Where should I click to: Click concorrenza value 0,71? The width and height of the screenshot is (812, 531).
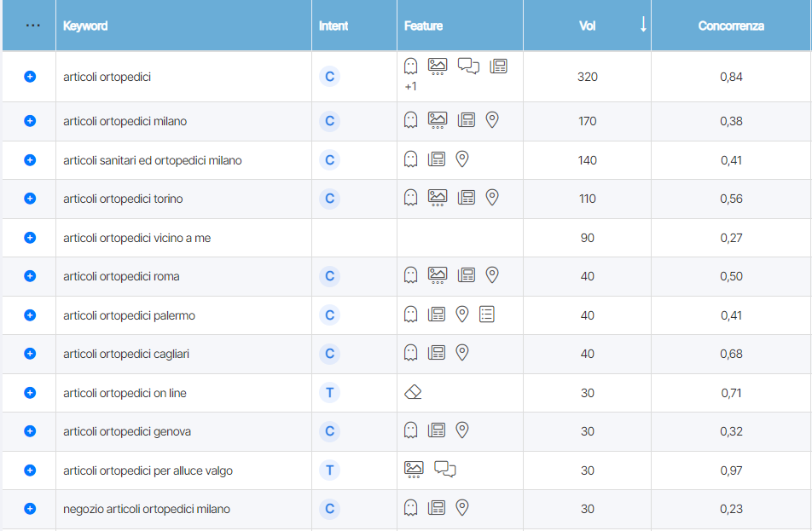(x=731, y=393)
